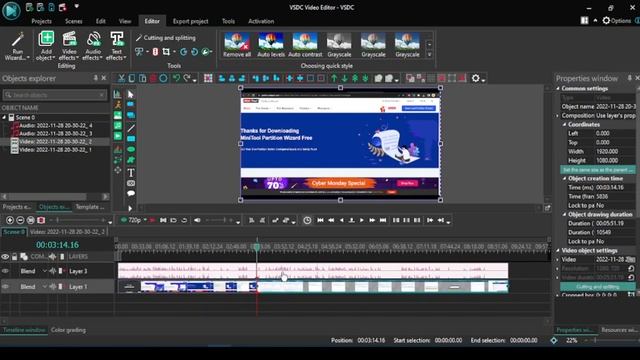This screenshot has height=360, width=640.
Task: Open the Scenes menu tab
Action: coord(73,21)
